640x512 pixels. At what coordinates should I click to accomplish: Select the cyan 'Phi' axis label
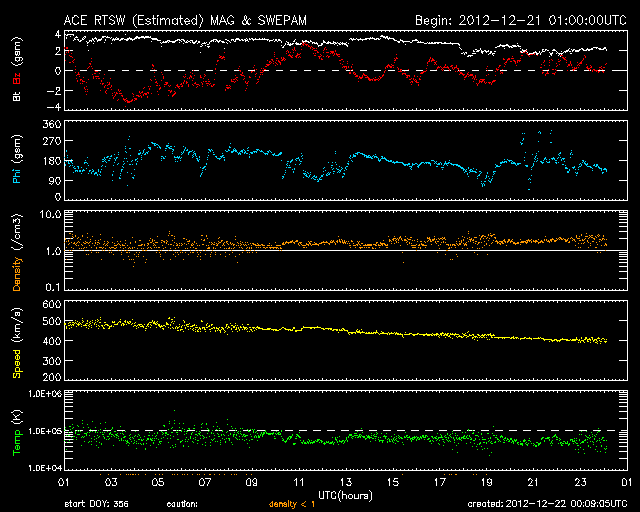pos(17,175)
